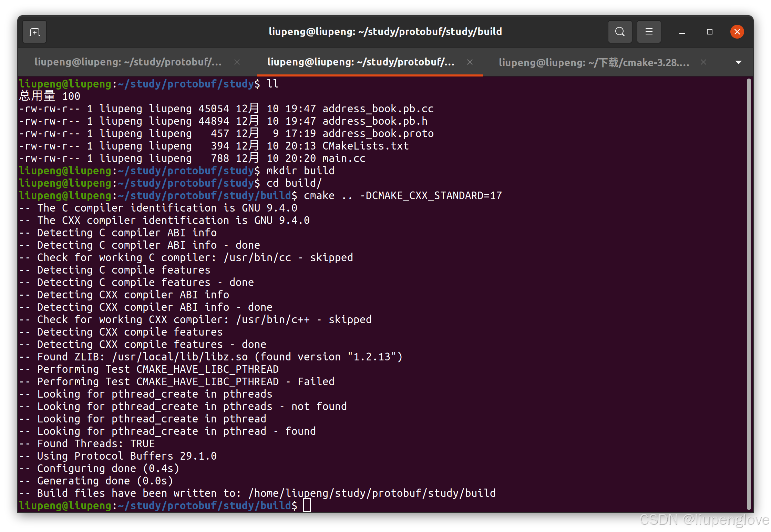Click the 'Detecting CXX compile features - done' line
The width and height of the screenshot is (771, 532).
(x=143, y=345)
